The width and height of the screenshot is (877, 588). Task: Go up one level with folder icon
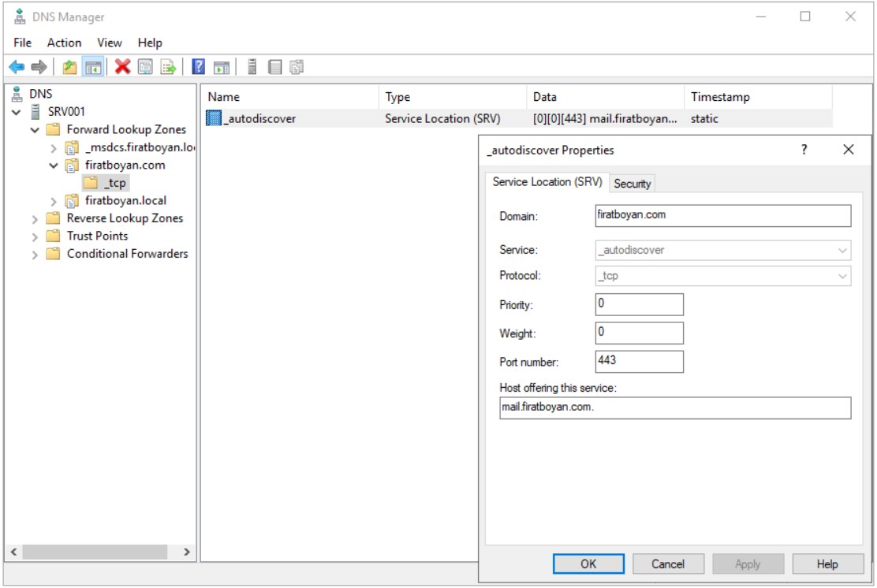click(x=69, y=67)
